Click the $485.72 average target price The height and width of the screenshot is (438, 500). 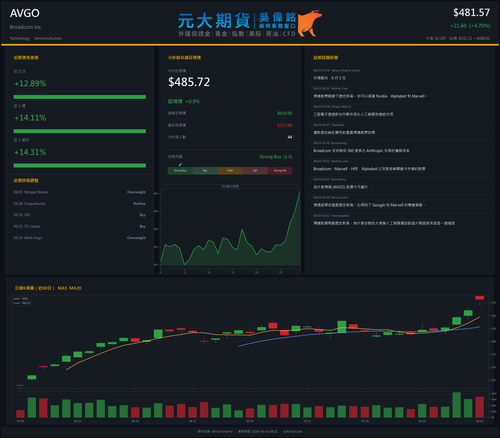tap(189, 82)
